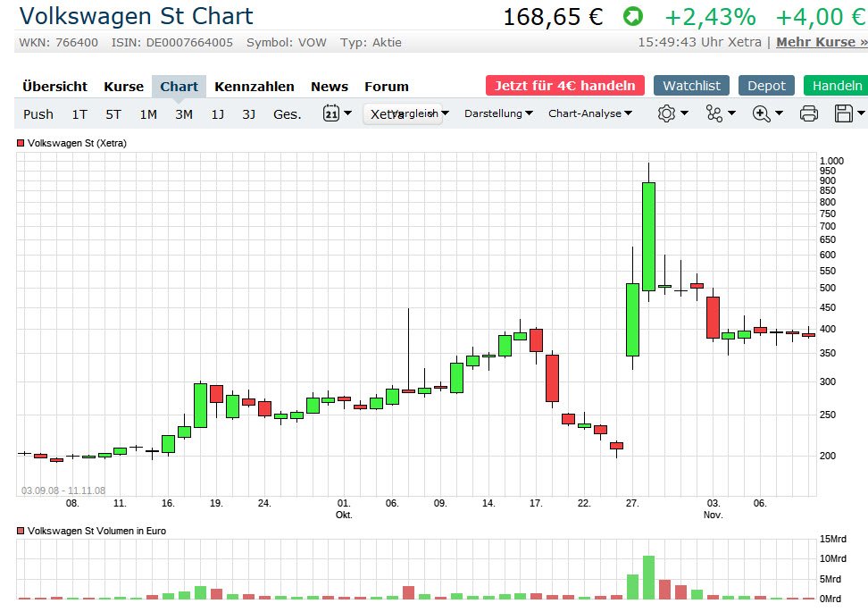Expand the settings gear dropdown arrow

(684, 113)
